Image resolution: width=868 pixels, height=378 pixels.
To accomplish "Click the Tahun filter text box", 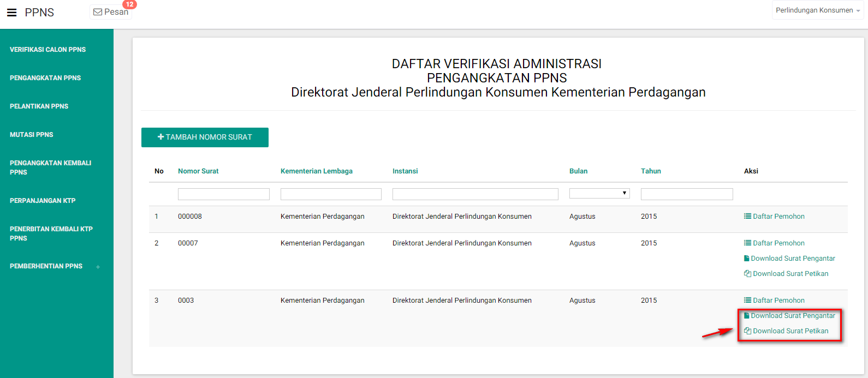I will tap(686, 194).
